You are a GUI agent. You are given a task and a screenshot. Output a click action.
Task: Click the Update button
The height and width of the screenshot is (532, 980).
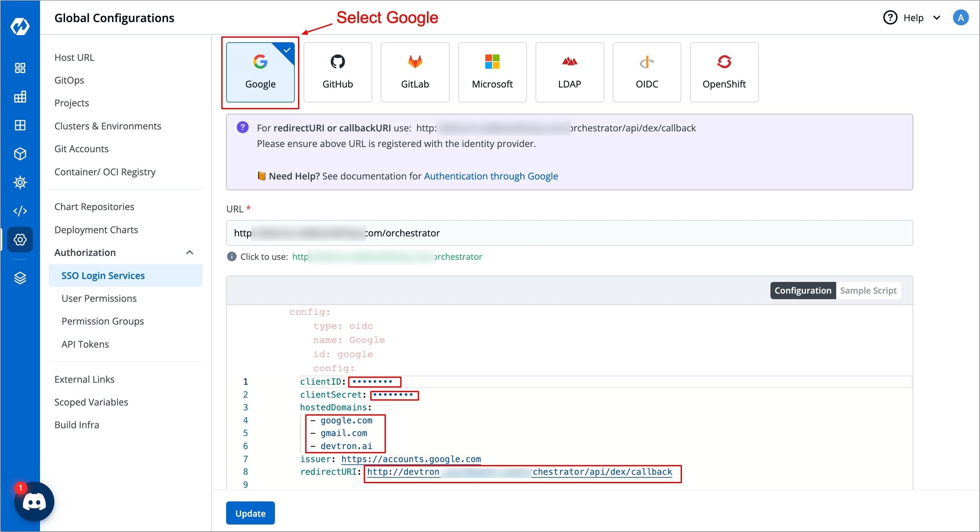[250, 513]
